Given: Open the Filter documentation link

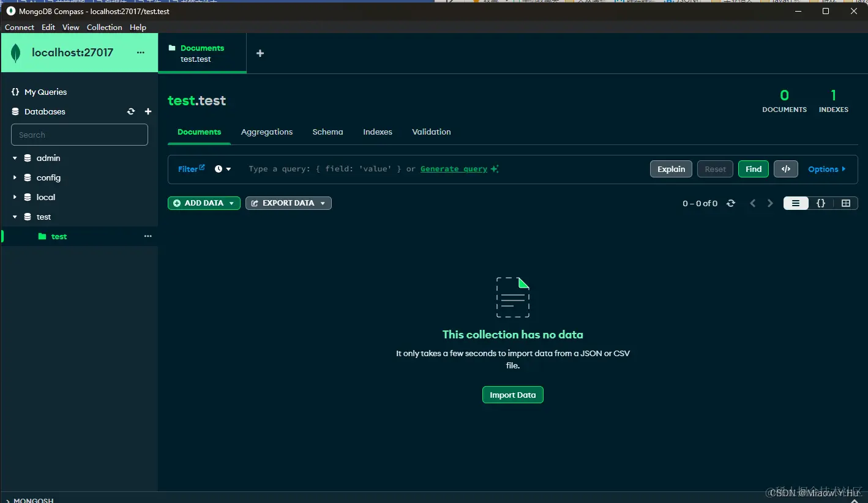Looking at the screenshot, I should click(x=192, y=169).
